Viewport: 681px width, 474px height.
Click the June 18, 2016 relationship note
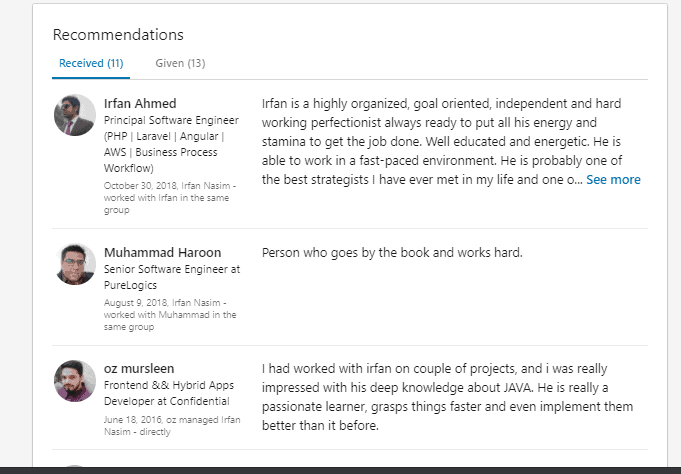coord(172,425)
